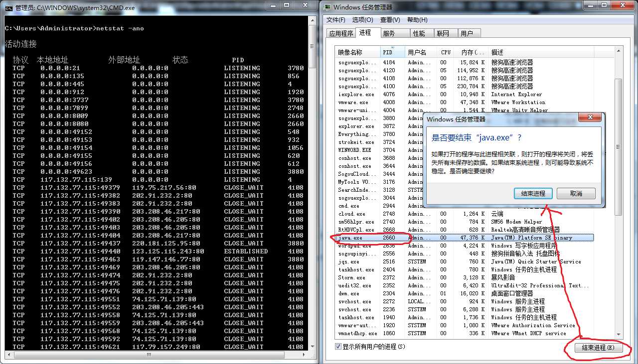The width and height of the screenshot is (638, 364).
Task: Select the vmware.exe process row
Action: click(465, 102)
